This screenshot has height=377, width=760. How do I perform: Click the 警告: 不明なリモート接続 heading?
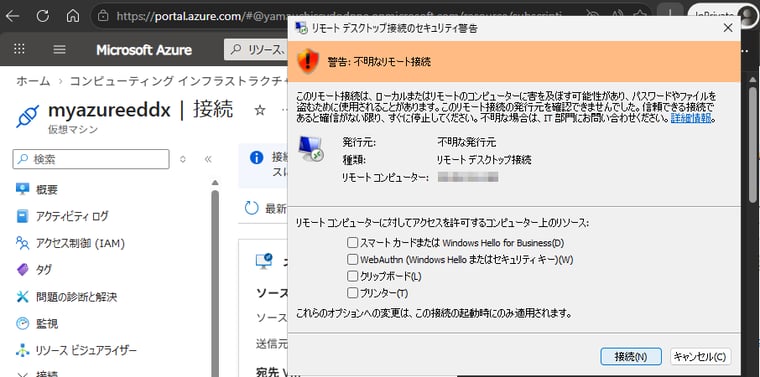[x=379, y=62]
